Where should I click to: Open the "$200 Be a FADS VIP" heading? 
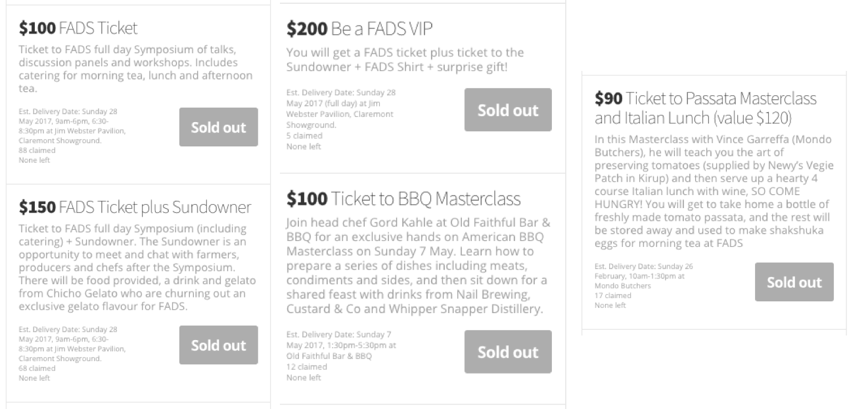(x=359, y=29)
